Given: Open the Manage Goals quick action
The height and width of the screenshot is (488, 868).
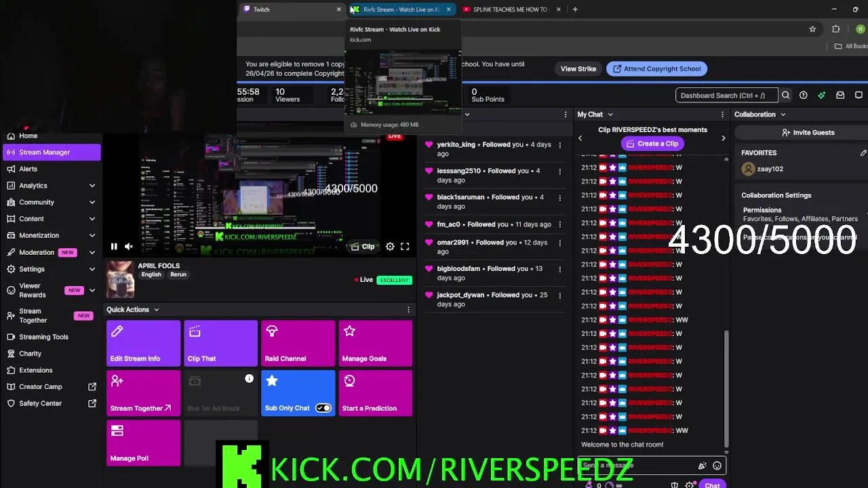Looking at the screenshot, I should 375,343.
